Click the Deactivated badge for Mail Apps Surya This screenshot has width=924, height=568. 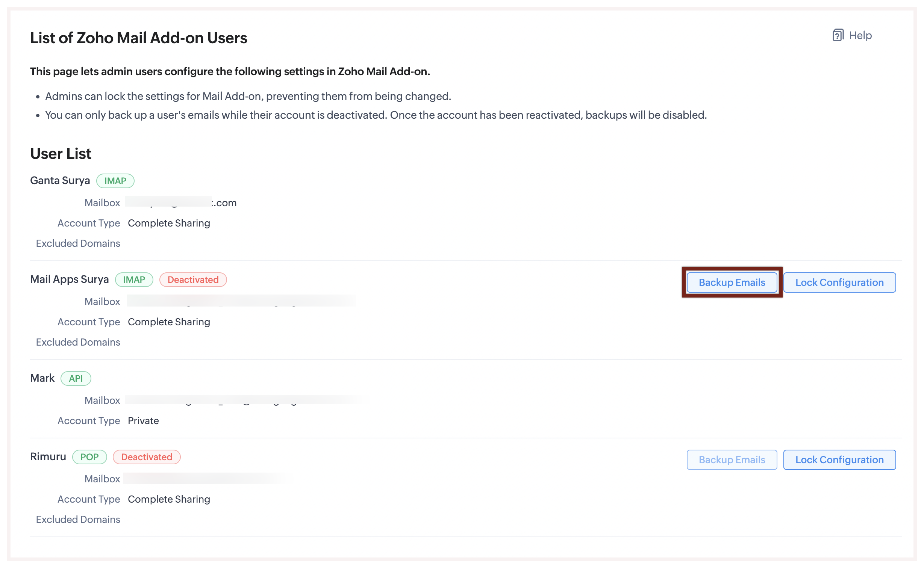(x=193, y=279)
